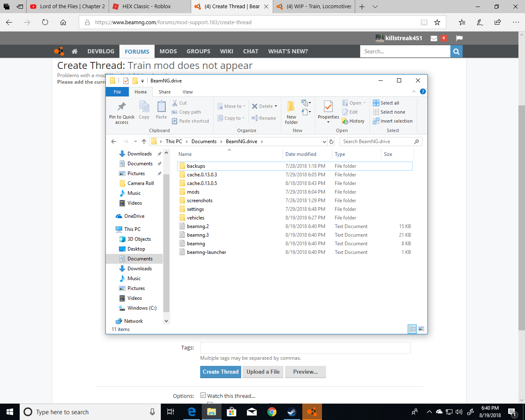The height and width of the screenshot is (420, 525).
Task: Click Rename in the Organize group
Action: [264, 118]
